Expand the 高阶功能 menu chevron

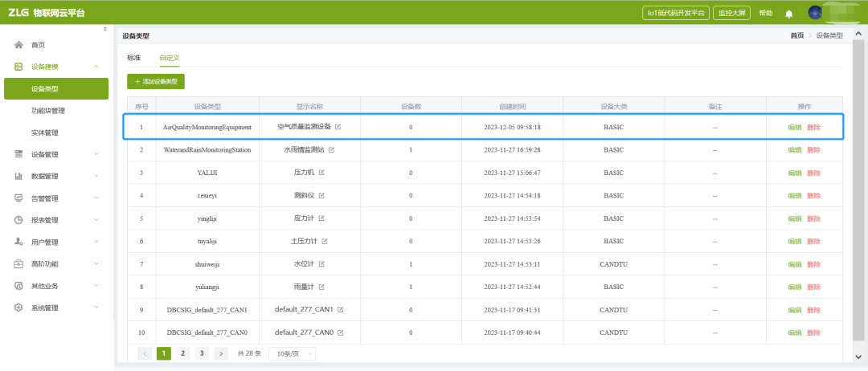[96, 263]
